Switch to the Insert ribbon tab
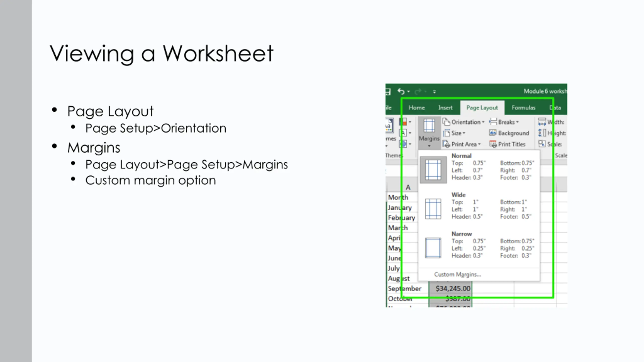The image size is (644, 362). (445, 108)
